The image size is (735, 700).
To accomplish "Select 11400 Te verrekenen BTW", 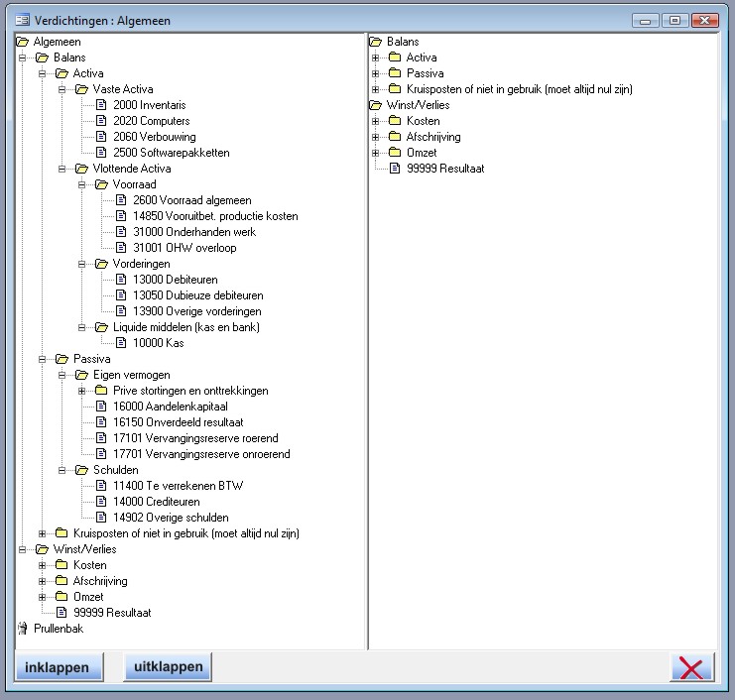I will click(x=179, y=486).
